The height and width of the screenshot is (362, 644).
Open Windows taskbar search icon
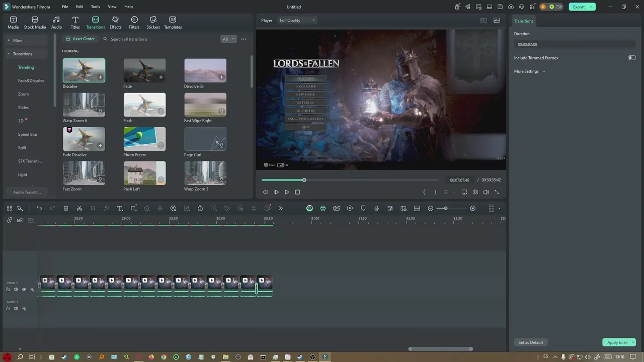pyautogui.click(x=20, y=357)
